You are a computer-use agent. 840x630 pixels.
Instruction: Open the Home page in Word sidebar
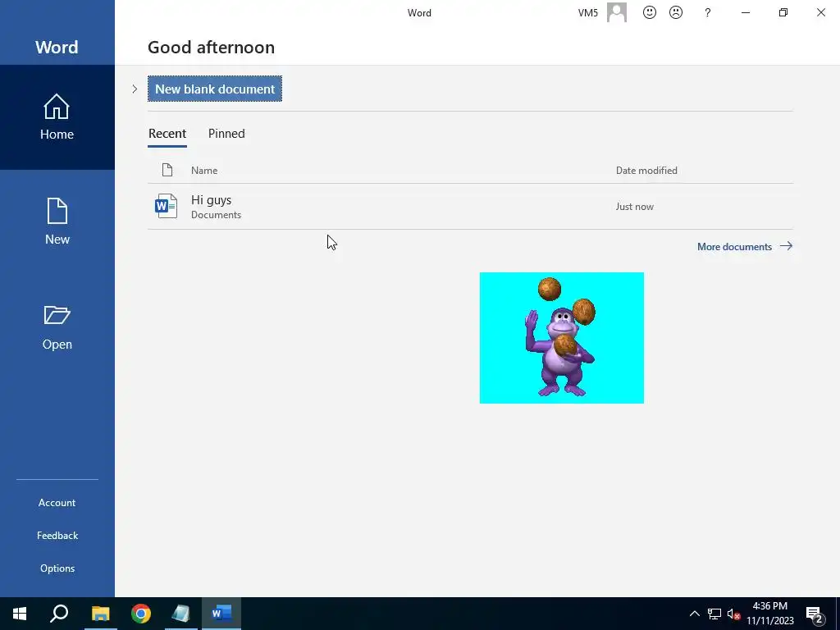(x=57, y=117)
